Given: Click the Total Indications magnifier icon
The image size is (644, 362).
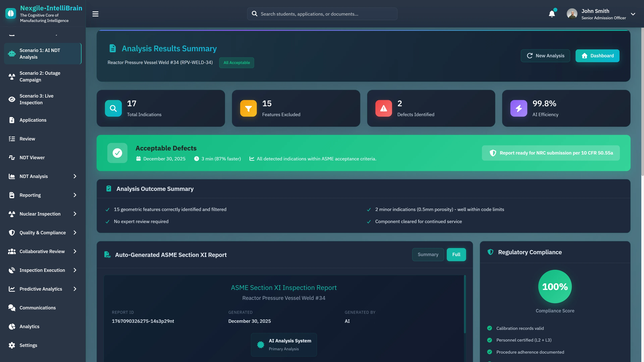Looking at the screenshot, I should coord(113,108).
